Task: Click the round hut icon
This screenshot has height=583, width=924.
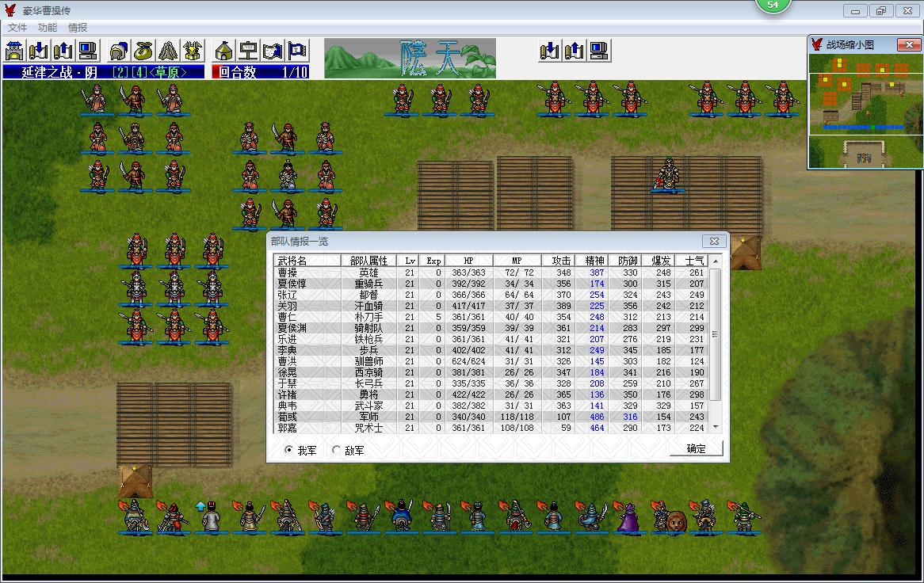Action: (x=224, y=51)
